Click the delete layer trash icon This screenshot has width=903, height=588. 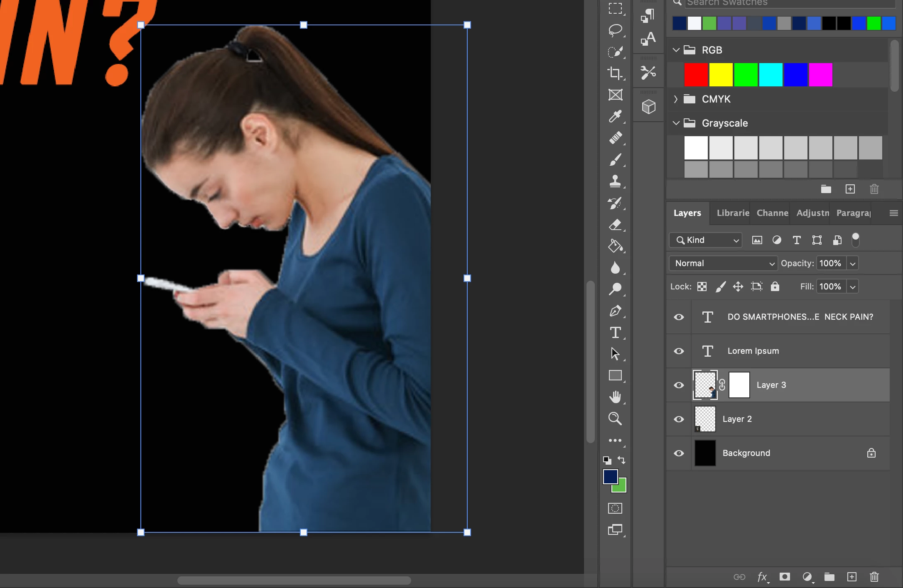(874, 577)
